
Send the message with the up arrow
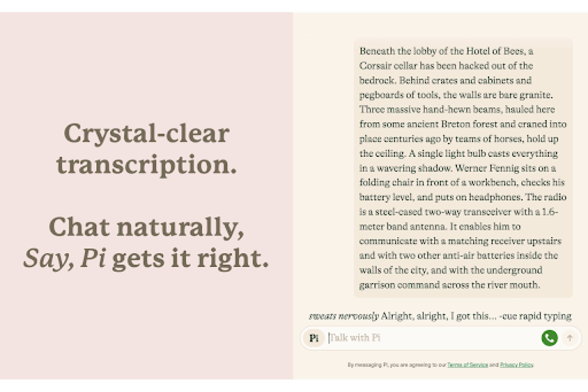tap(570, 338)
